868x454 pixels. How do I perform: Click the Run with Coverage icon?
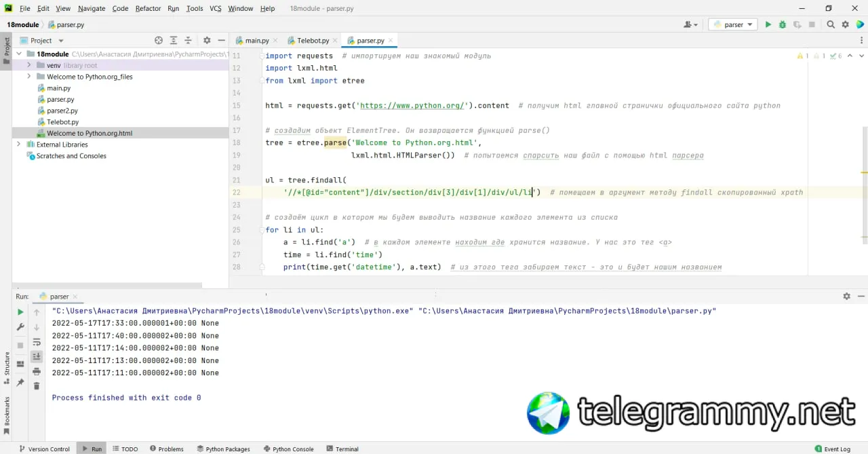[797, 24]
